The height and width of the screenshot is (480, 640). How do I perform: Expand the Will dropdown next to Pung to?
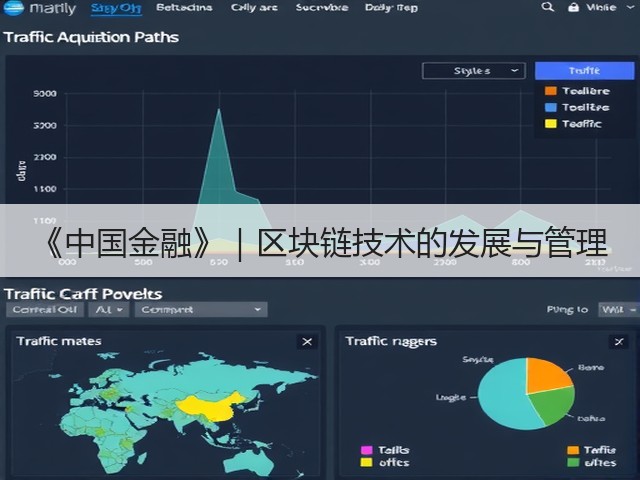click(x=618, y=310)
